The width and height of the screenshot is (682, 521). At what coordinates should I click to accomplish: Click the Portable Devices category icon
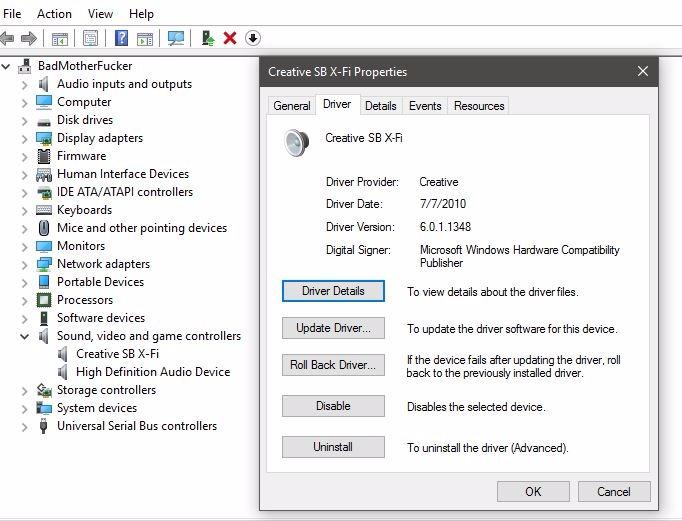tap(44, 282)
